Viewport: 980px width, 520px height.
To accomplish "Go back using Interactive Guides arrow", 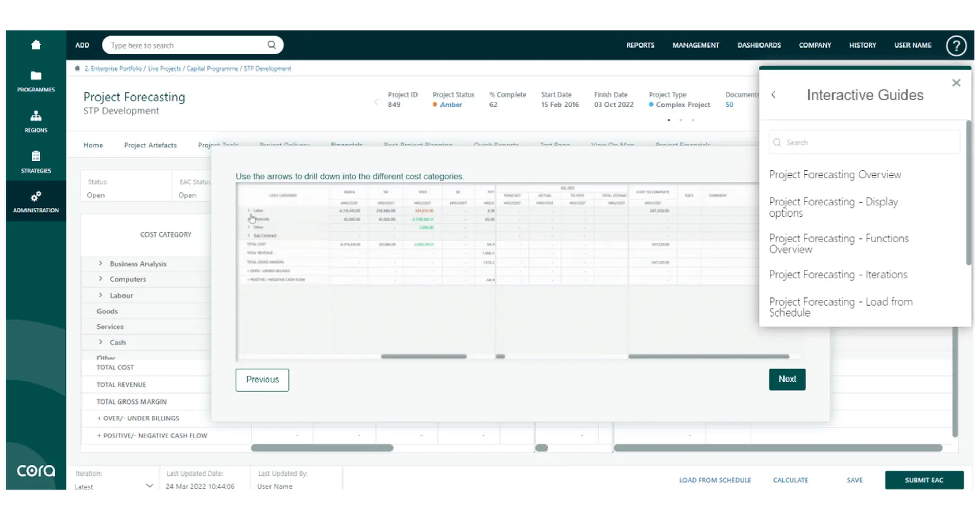I will click(x=774, y=95).
